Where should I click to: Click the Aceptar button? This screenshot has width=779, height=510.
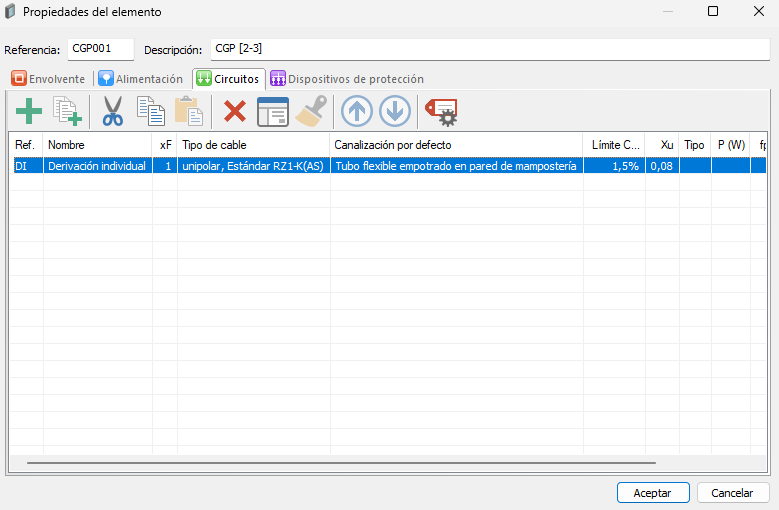coord(653,493)
